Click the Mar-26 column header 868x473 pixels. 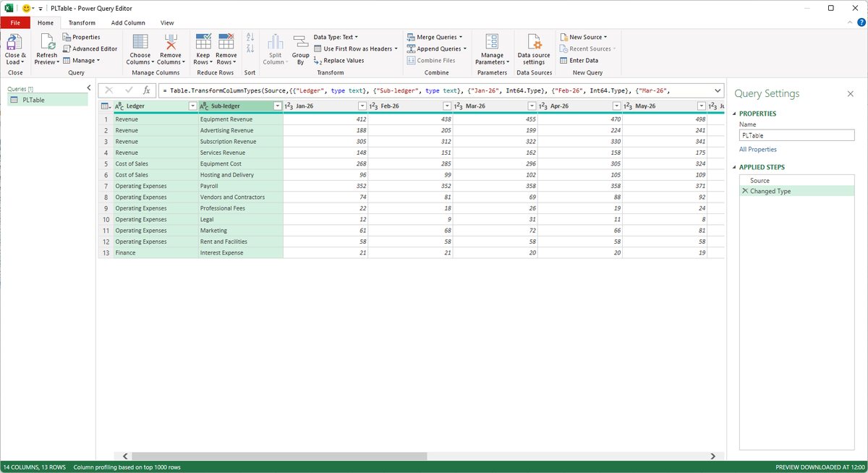(x=495, y=106)
